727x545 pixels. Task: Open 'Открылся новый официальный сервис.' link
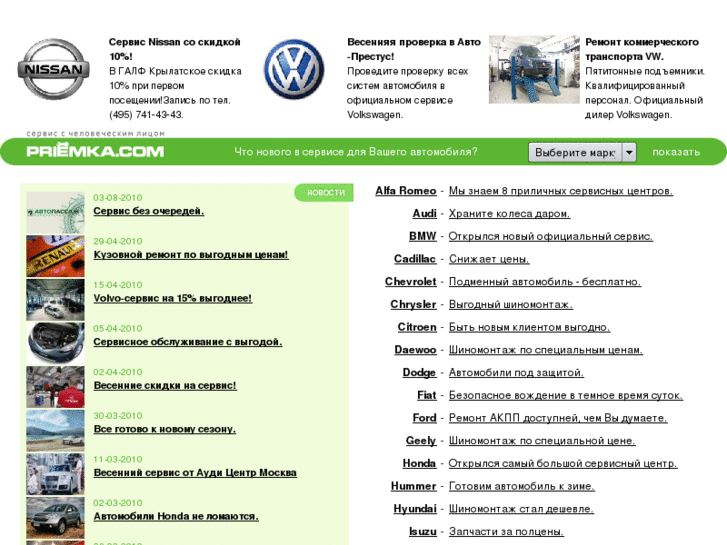coord(550,236)
